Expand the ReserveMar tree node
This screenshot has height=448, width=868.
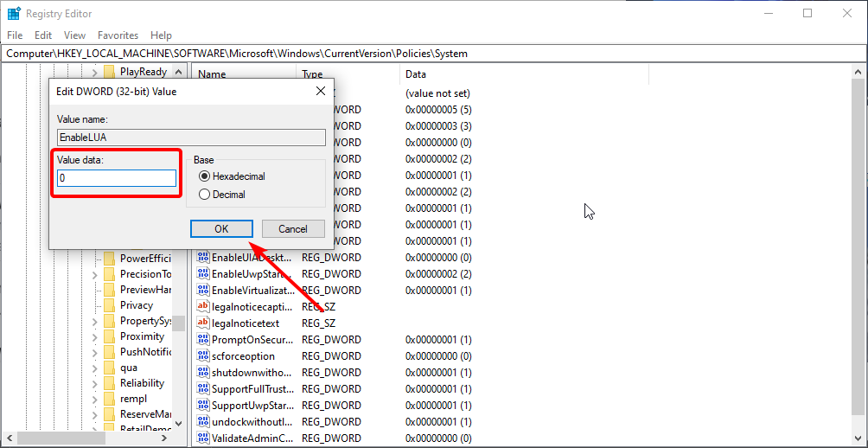click(x=94, y=414)
